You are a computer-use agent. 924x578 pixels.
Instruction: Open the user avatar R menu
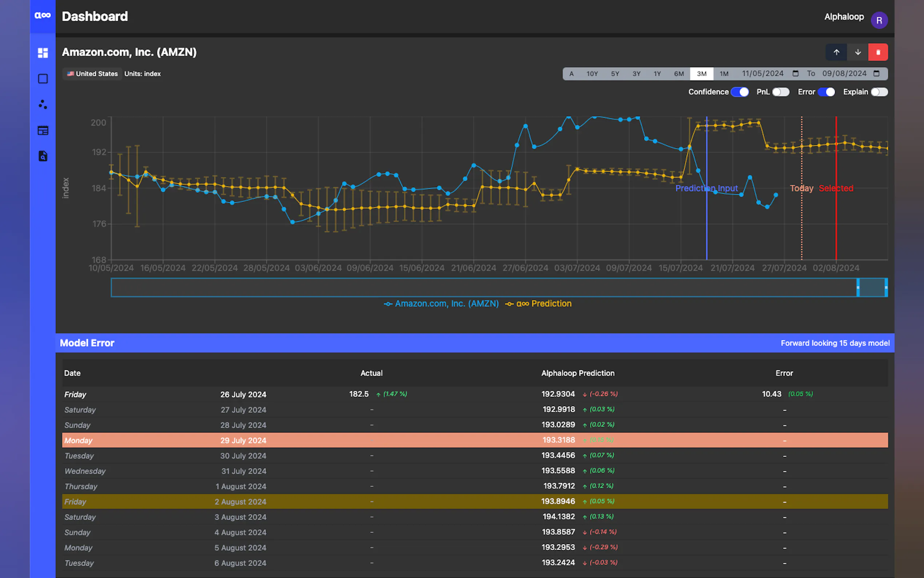(879, 20)
